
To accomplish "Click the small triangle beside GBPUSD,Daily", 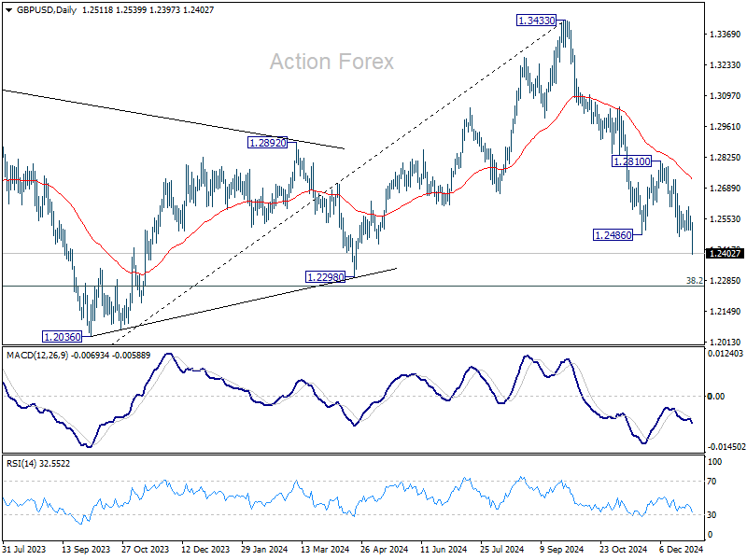I will [x=9, y=10].
